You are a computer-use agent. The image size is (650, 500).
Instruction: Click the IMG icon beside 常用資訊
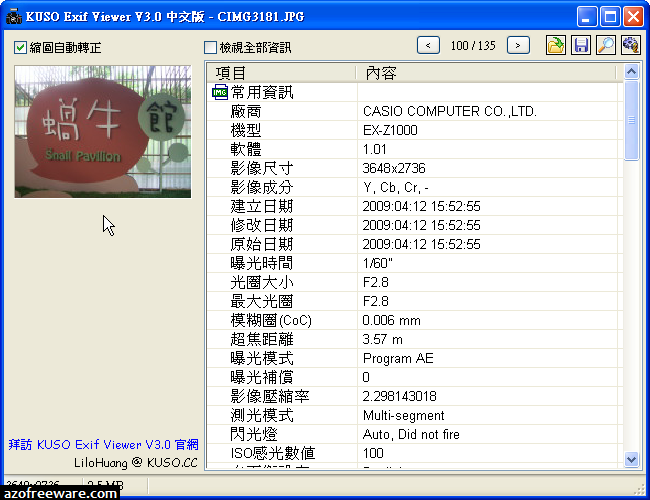[220, 92]
